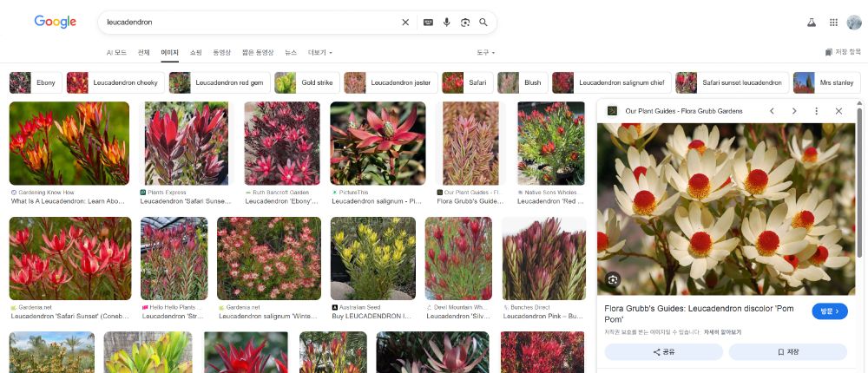
Task: Click the blue 방문 visit button
Action: (830, 311)
